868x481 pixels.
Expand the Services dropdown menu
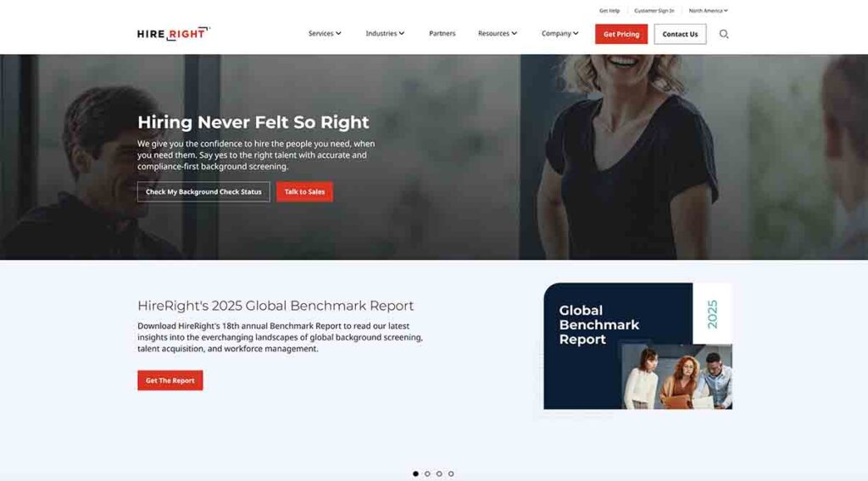click(x=325, y=34)
